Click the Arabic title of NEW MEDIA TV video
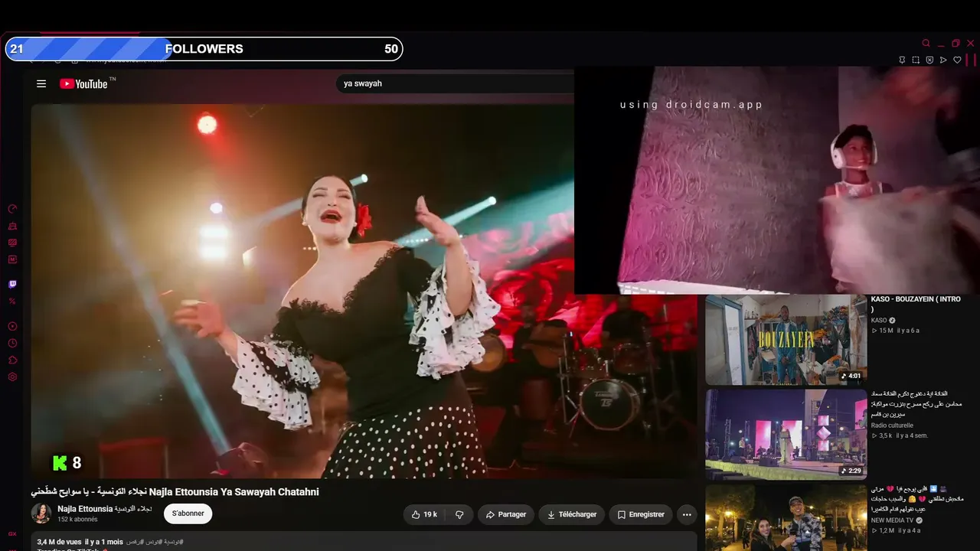 tap(916, 498)
